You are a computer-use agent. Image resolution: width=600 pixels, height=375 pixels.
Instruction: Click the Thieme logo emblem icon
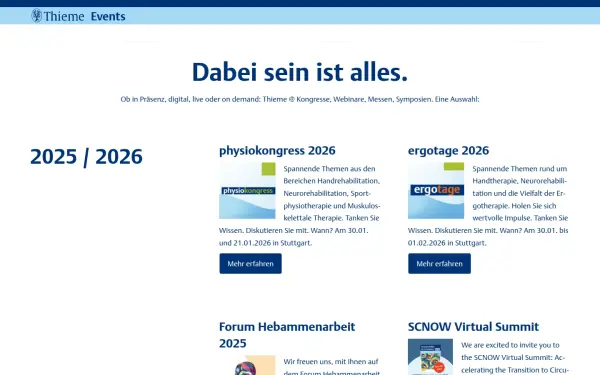(x=37, y=16)
